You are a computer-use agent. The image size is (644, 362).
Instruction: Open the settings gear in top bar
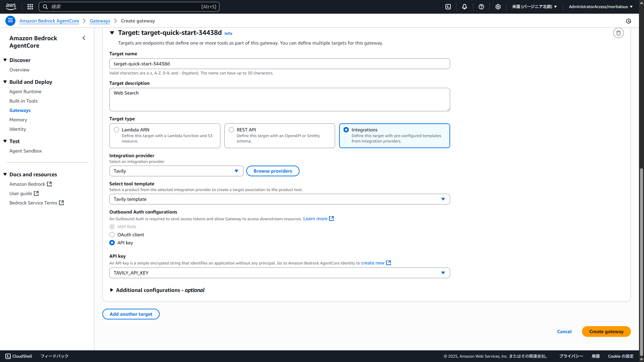498,7
